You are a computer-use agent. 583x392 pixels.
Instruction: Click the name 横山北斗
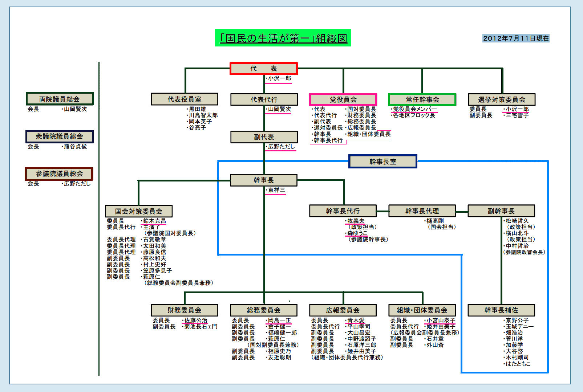(517, 233)
